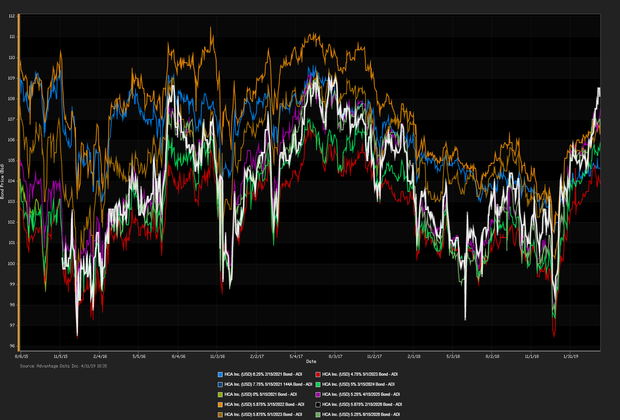Click the 102 price axis label
Screen dimensions: 620x420
tap(12, 222)
